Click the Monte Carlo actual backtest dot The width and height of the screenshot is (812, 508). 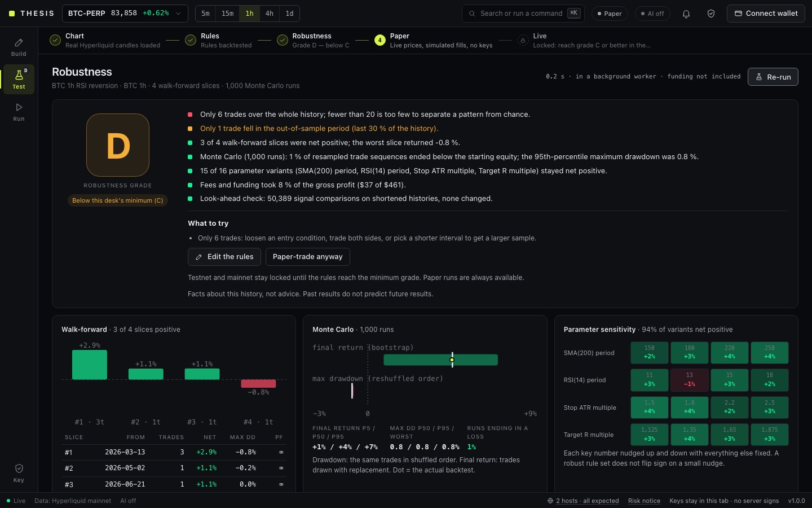(x=452, y=360)
